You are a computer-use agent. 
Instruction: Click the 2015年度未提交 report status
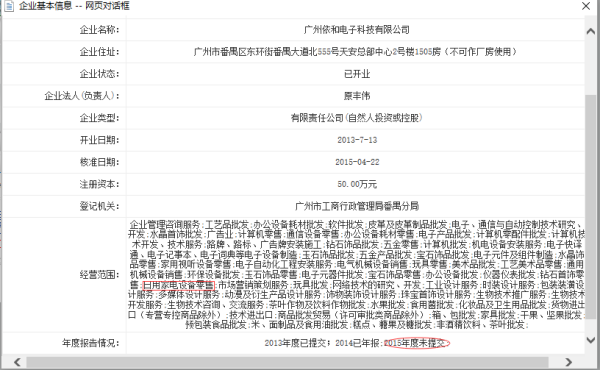417,343
